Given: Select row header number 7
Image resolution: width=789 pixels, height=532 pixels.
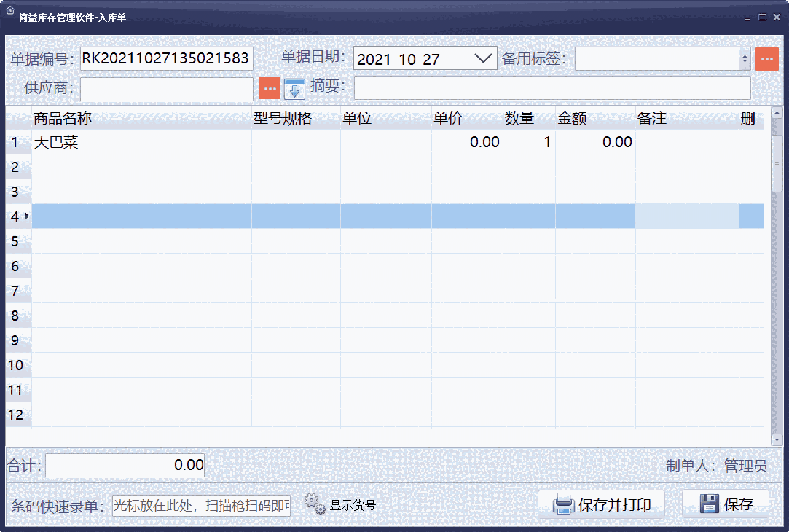Looking at the screenshot, I should [x=19, y=290].
